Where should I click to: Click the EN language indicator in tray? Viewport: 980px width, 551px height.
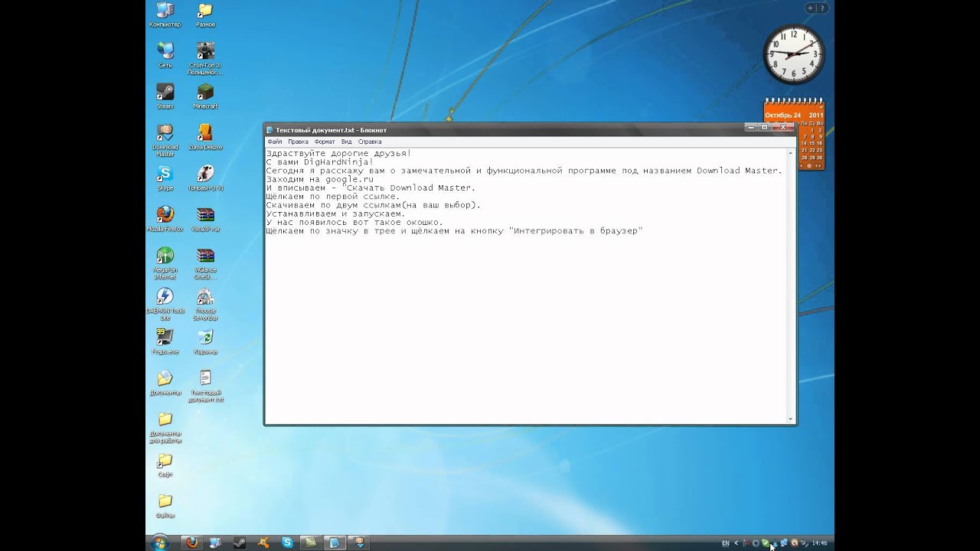pos(725,543)
